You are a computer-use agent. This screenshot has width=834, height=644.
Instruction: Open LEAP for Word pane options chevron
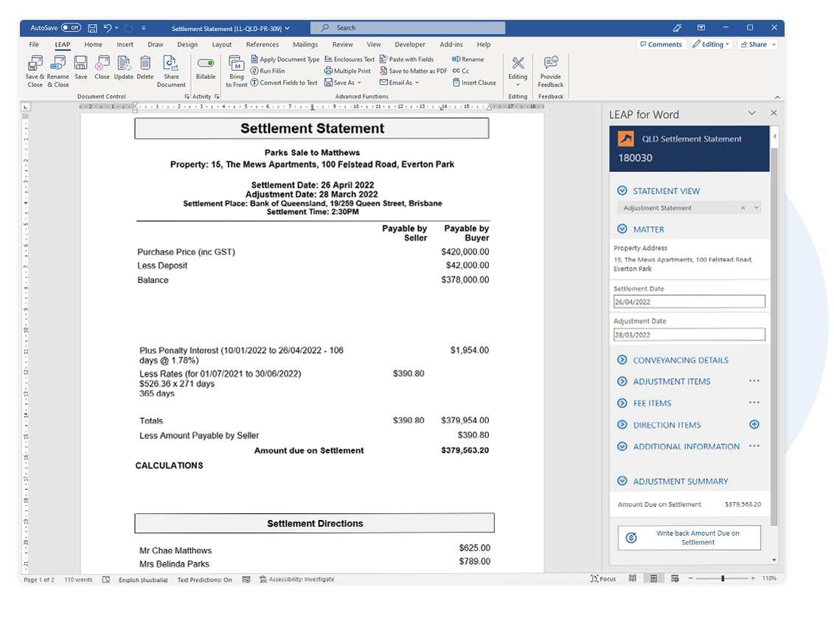751,113
